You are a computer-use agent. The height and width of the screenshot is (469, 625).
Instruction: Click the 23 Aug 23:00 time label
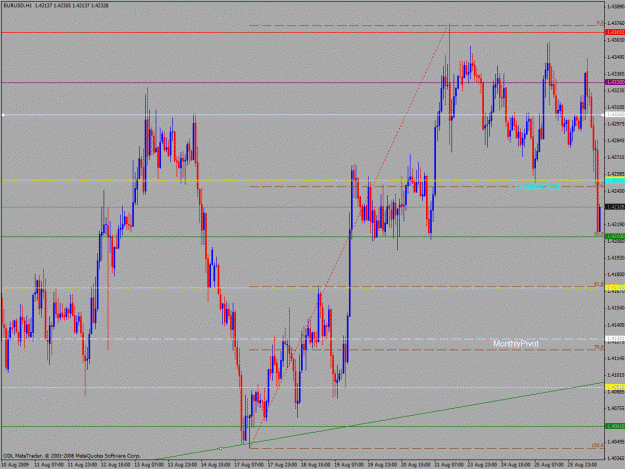pyautogui.click(x=482, y=465)
